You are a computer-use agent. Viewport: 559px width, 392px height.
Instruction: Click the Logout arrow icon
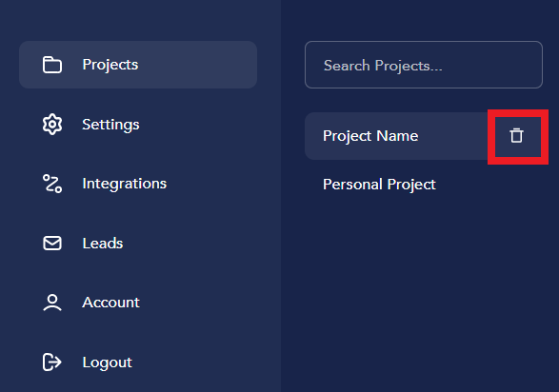(x=52, y=363)
